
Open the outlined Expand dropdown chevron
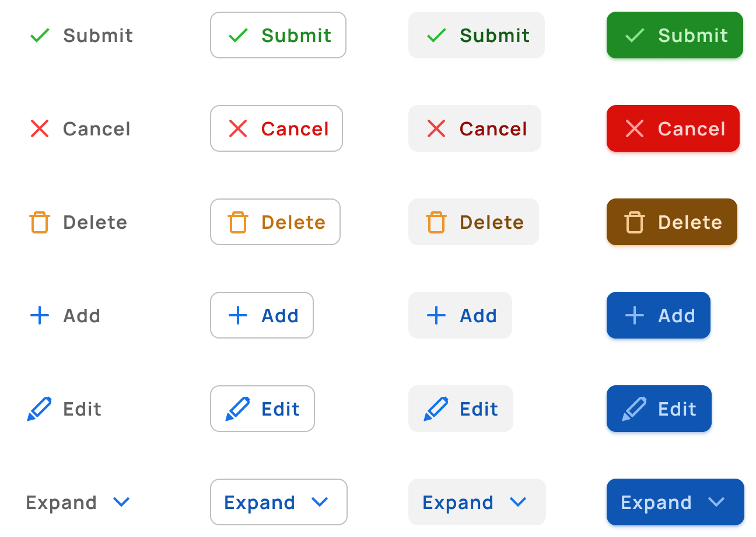[x=320, y=502]
